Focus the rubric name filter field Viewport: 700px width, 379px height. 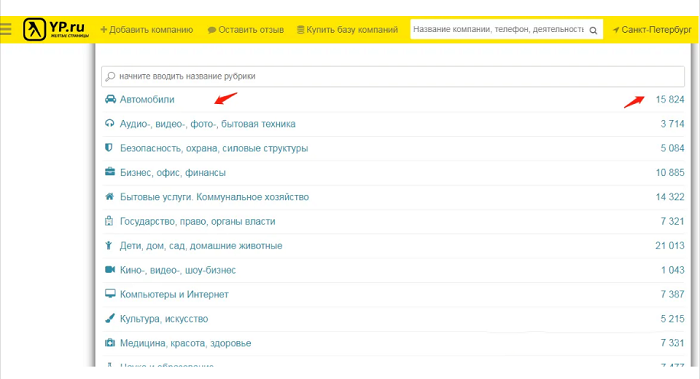click(393, 76)
